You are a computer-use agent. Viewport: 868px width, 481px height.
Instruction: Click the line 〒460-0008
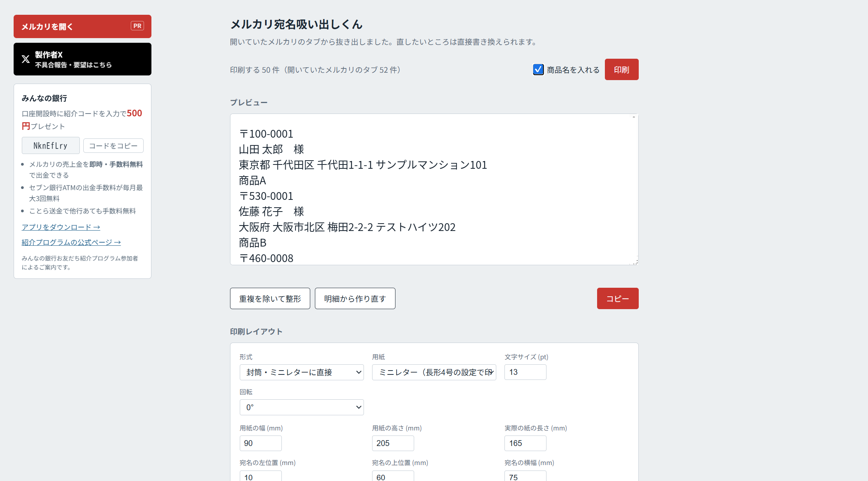[266, 258]
